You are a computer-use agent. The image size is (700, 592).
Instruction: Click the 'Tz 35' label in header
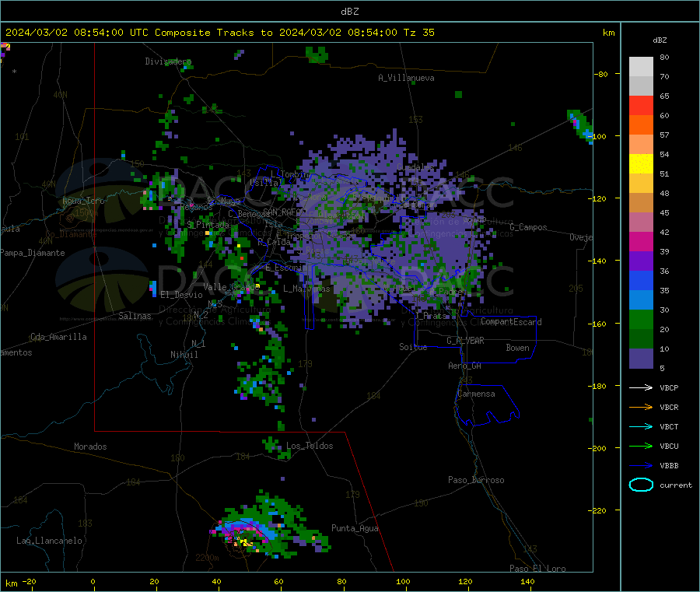point(418,33)
